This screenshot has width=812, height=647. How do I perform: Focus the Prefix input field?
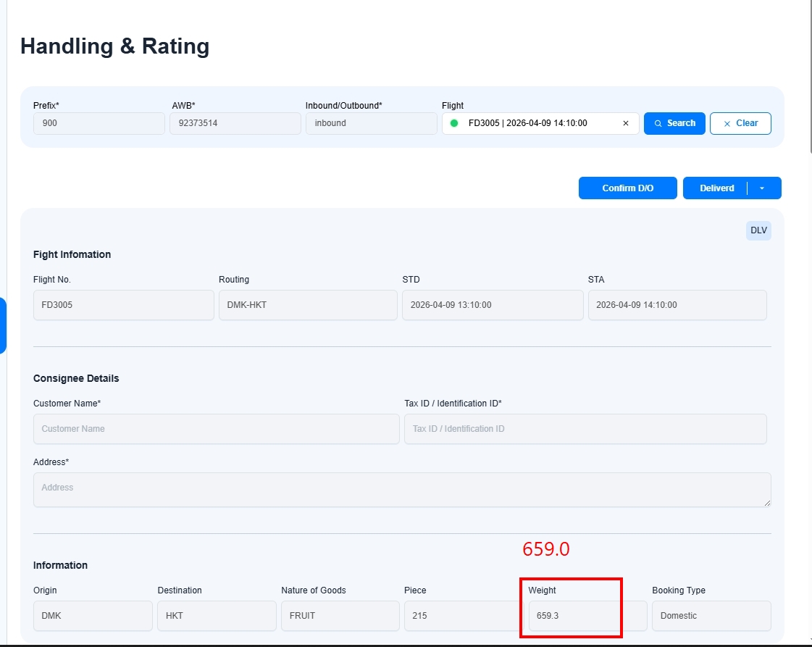point(99,123)
